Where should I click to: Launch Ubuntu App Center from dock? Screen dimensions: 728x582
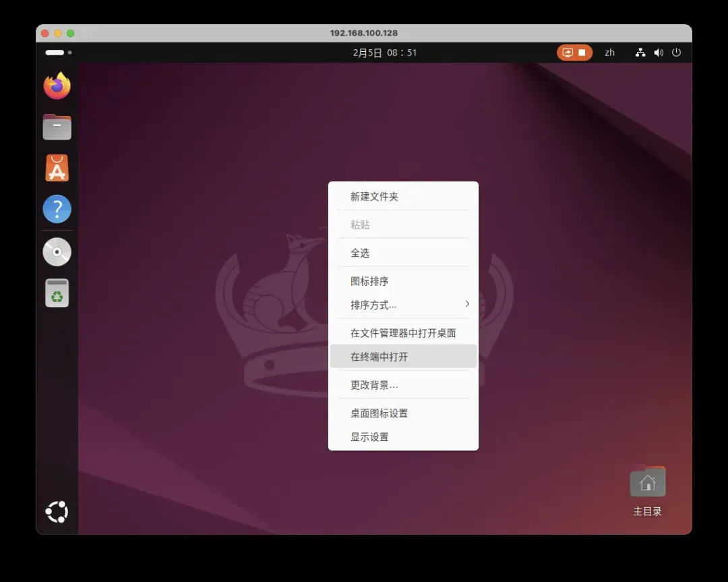pos(57,168)
